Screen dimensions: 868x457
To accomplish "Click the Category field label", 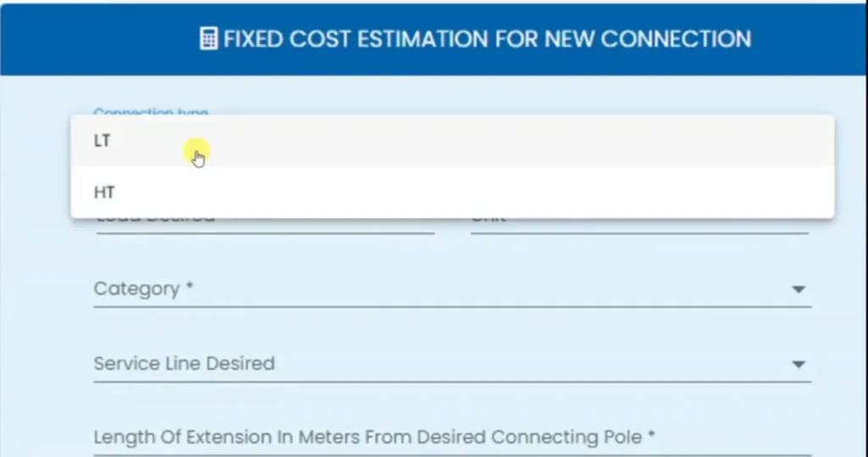I will (136, 289).
